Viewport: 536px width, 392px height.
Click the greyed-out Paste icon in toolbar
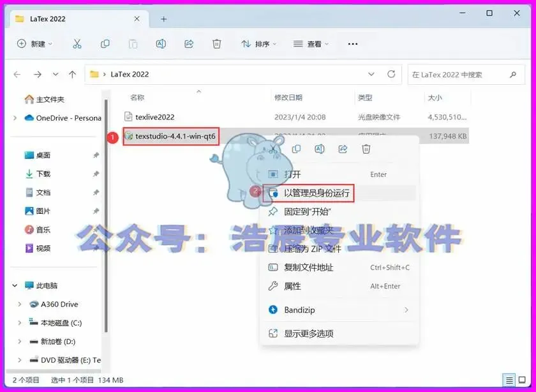tap(133, 44)
